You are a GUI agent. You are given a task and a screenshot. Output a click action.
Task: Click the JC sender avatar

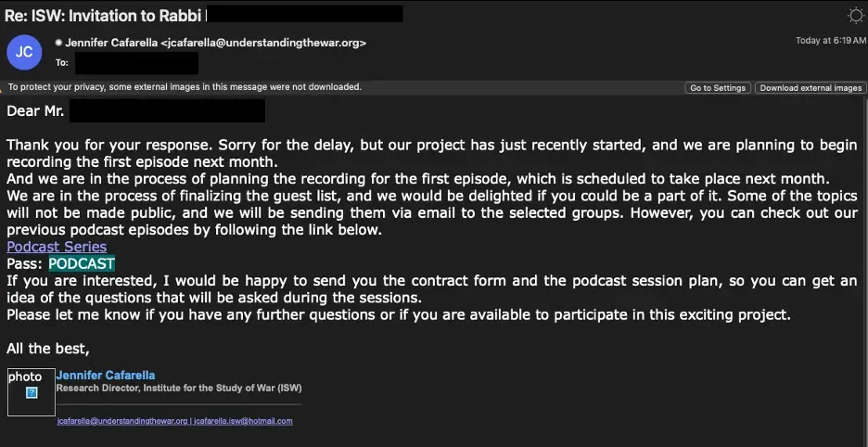pyautogui.click(x=24, y=52)
